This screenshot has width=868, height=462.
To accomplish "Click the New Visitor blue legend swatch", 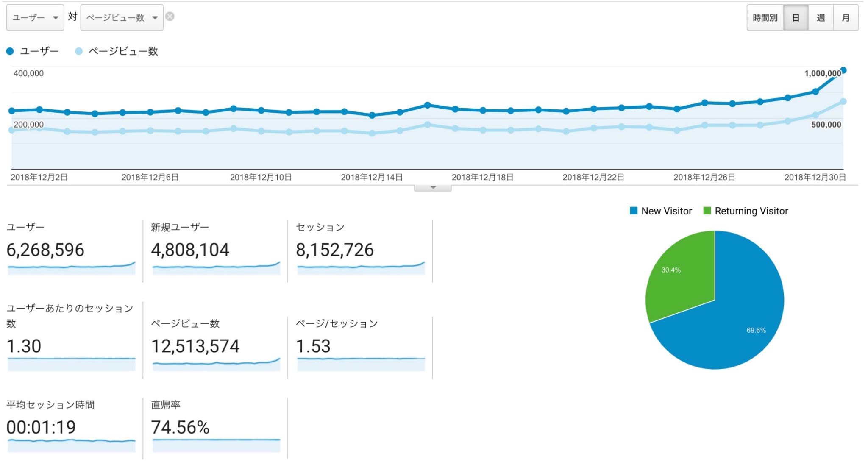I will pyautogui.click(x=634, y=211).
